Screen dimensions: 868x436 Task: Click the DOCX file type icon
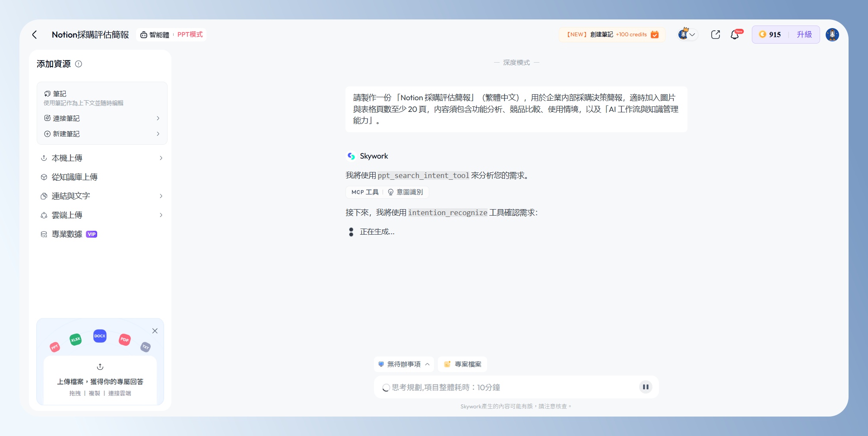click(100, 336)
